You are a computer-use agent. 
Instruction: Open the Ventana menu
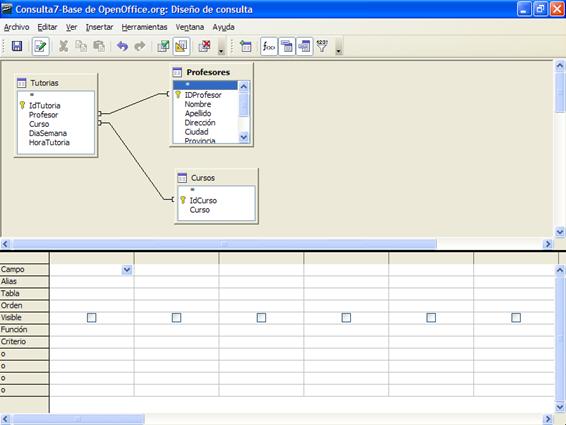click(x=190, y=27)
